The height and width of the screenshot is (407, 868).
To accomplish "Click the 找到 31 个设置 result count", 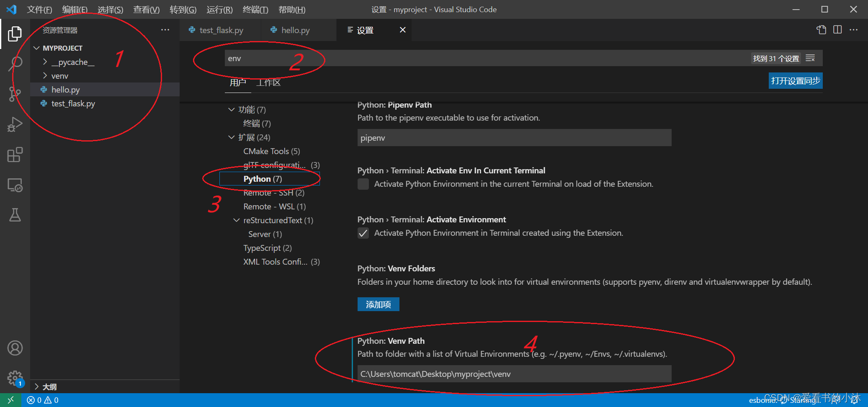I will coord(776,59).
